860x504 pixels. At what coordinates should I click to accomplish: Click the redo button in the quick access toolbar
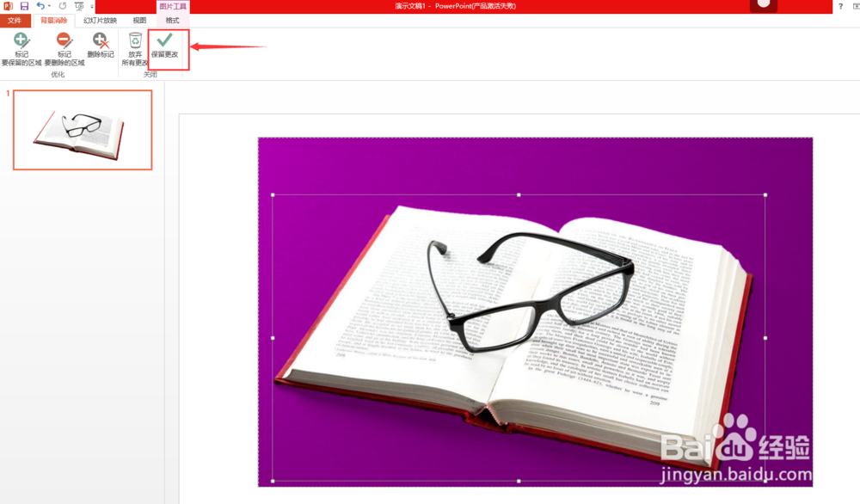(63, 6)
